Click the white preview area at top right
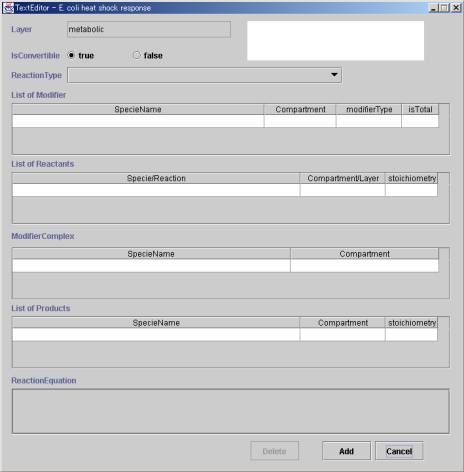The height and width of the screenshot is (472, 464). 335,41
